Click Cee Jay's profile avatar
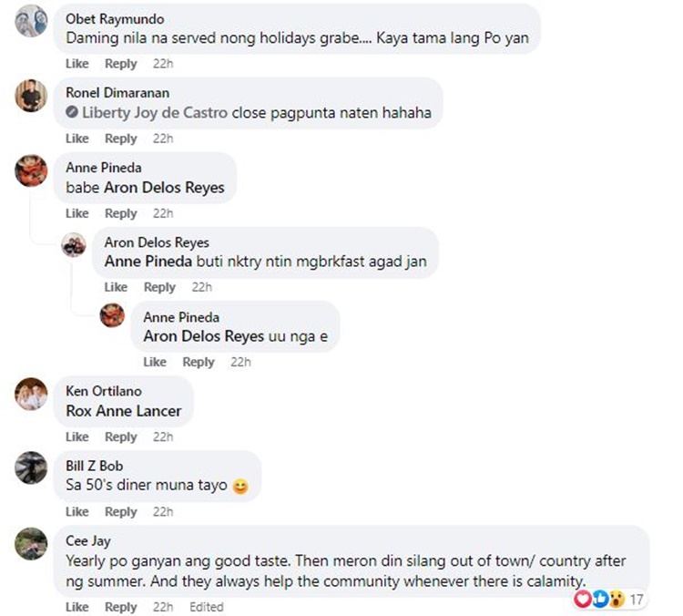The height and width of the screenshot is (616, 683). (x=31, y=543)
